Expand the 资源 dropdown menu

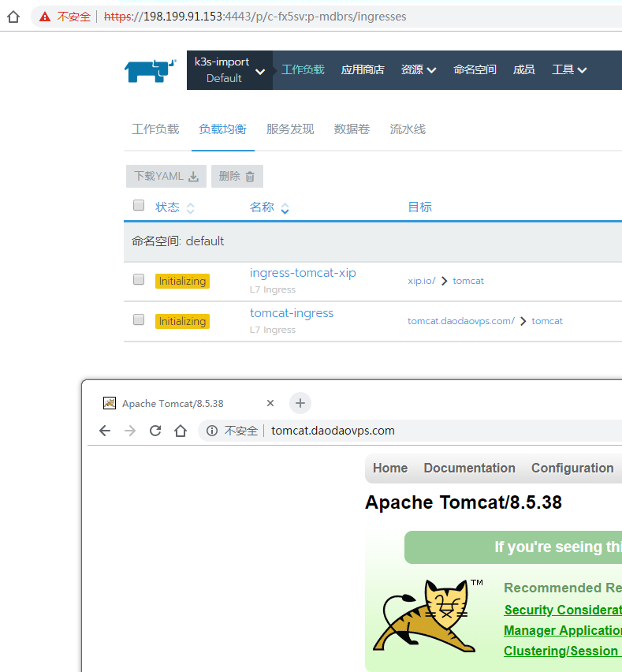pyautogui.click(x=419, y=69)
